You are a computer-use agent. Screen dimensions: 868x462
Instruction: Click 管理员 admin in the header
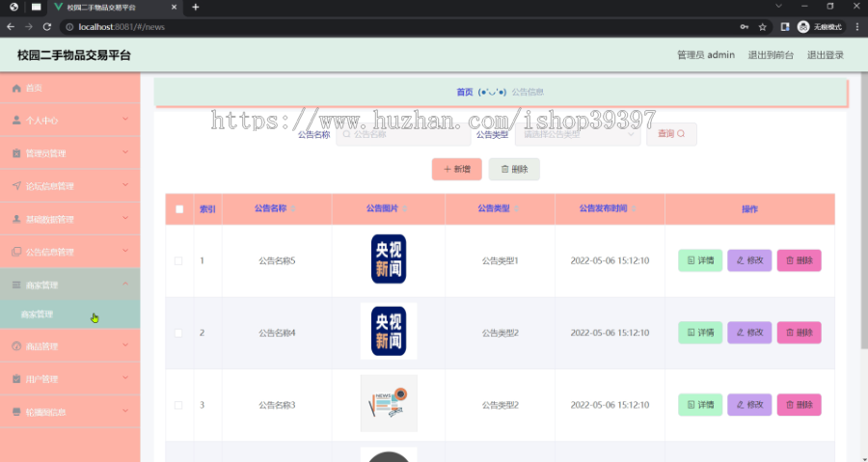[706, 55]
